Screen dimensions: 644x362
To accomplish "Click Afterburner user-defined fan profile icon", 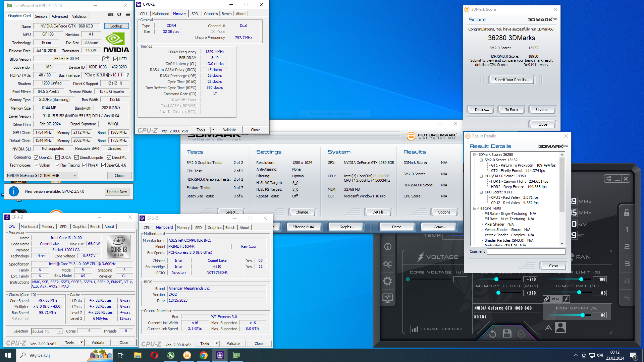I will [560, 327].
